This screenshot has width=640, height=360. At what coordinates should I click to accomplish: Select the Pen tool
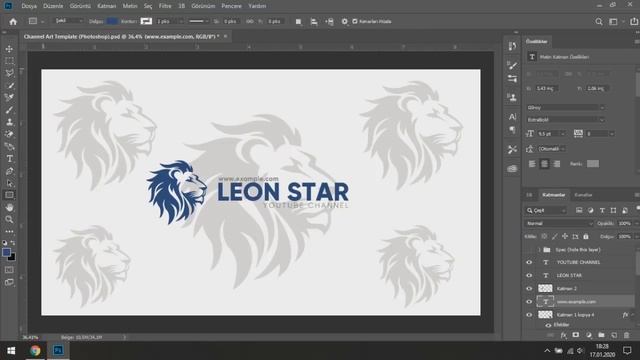[x=9, y=171]
